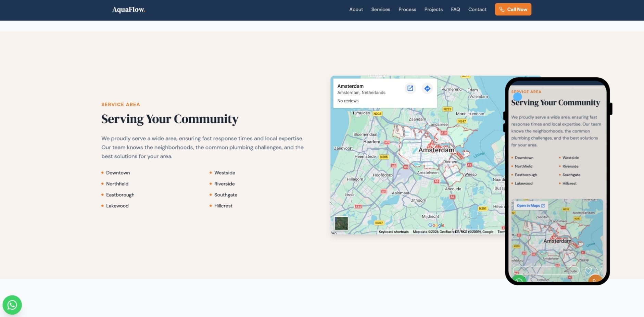Tap Lakewood in the phone mockup list
The height and width of the screenshot is (317, 644).
[524, 183]
